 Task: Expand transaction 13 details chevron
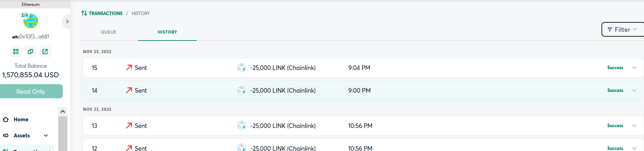coord(634,126)
